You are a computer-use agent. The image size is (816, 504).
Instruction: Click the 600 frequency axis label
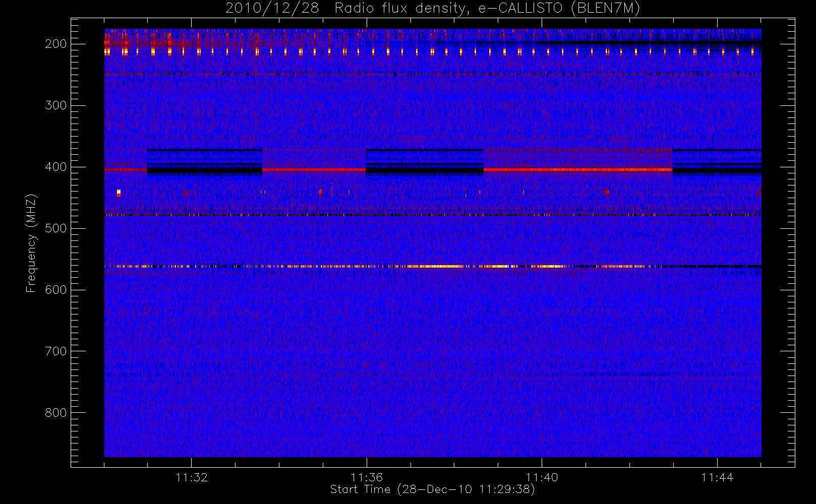55,290
